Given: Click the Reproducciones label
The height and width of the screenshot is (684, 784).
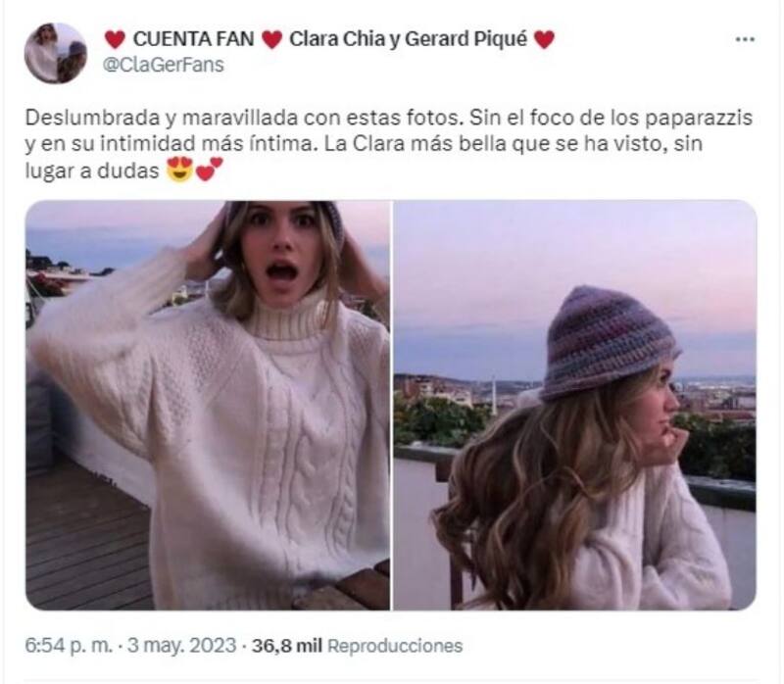Looking at the screenshot, I should pyautogui.click(x=395, y=646).
